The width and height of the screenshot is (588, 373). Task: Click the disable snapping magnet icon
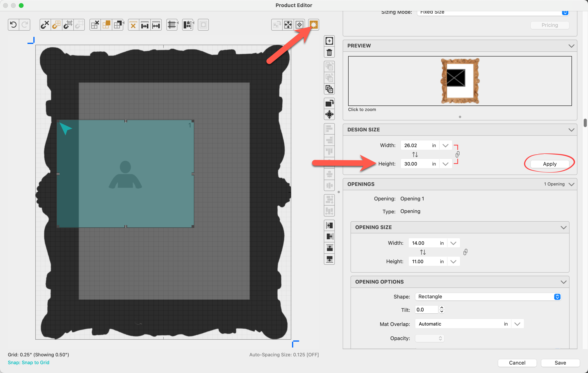[45, 25]
